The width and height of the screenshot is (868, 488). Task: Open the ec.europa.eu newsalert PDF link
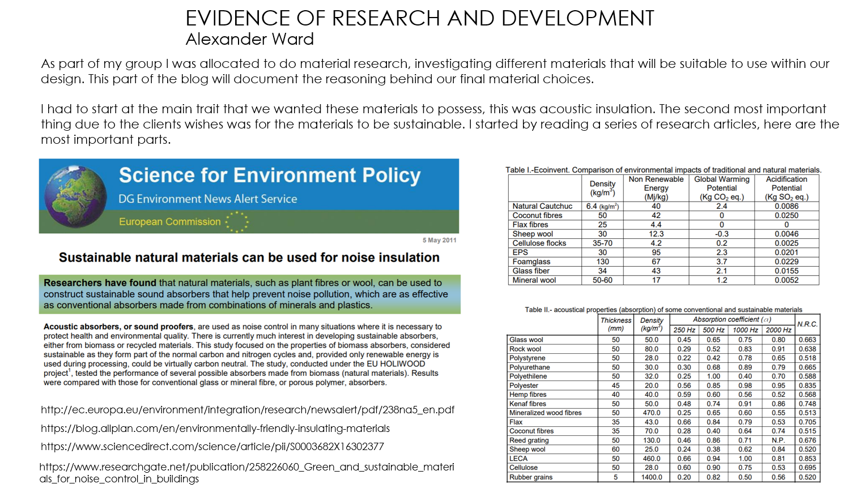point(248,410)
